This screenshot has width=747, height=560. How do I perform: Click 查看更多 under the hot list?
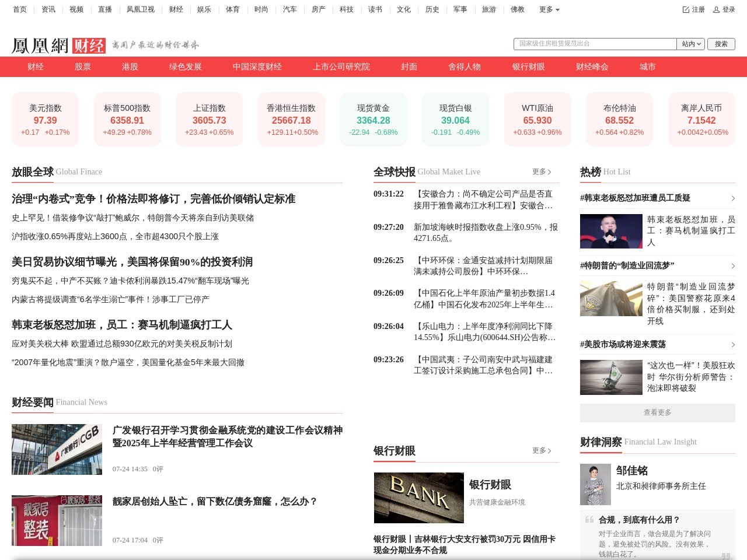point(657,412)
